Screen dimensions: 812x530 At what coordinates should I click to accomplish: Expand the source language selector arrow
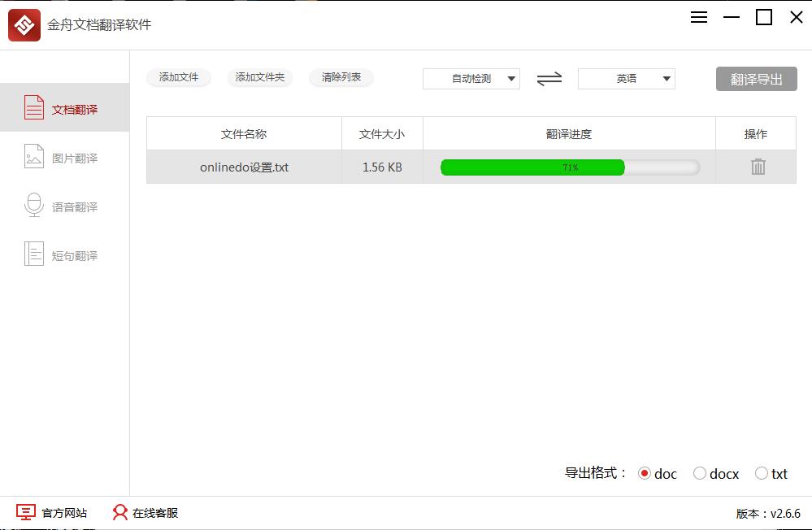click(512, 78)
